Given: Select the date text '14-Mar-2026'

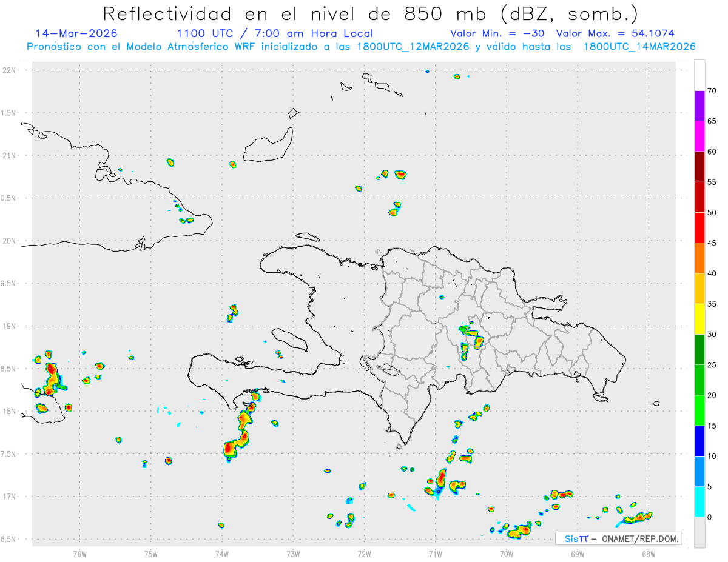Looking at the screenshot, I should [77, 33].
